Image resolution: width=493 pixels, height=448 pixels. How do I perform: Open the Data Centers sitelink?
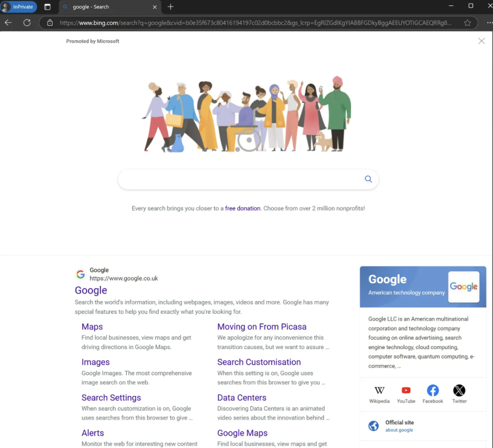click(x=241, y=398)
